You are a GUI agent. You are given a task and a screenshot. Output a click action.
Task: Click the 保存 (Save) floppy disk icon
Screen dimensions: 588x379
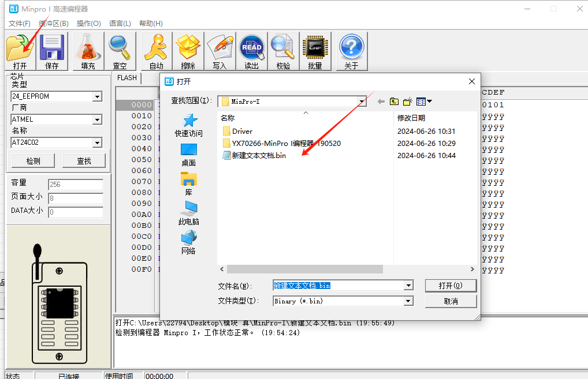(52, 51)
